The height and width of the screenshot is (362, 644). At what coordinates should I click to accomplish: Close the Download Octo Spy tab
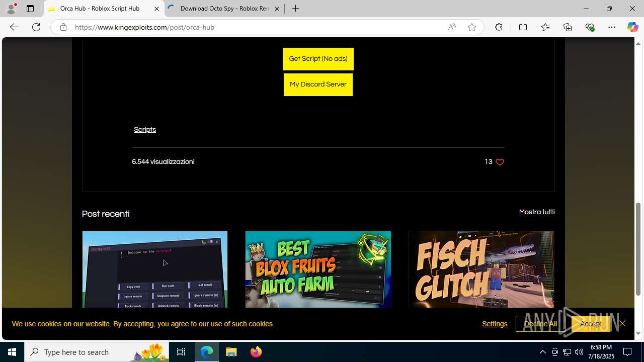(x=277, y=9)
